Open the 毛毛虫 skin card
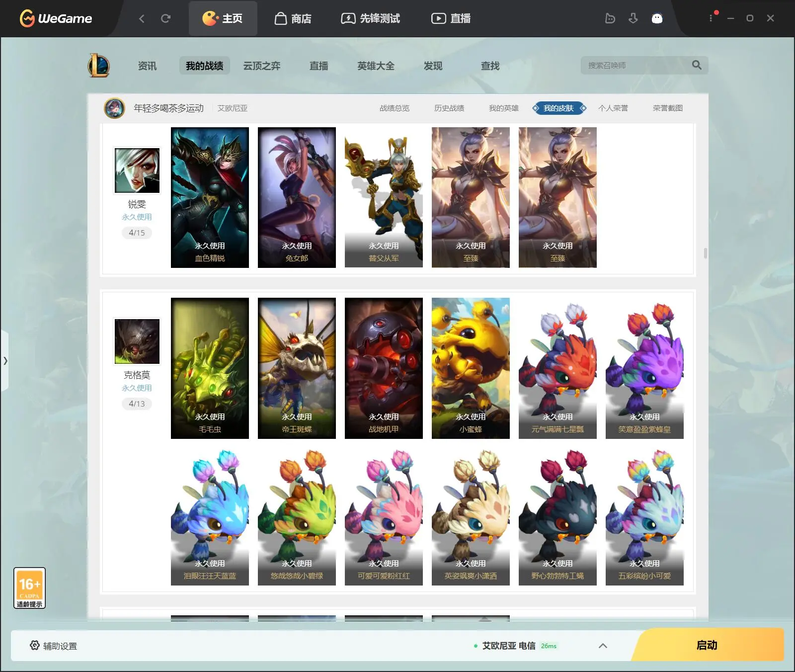Image resolution: width=795 pixels, height=672 pixels. point(210,368)
